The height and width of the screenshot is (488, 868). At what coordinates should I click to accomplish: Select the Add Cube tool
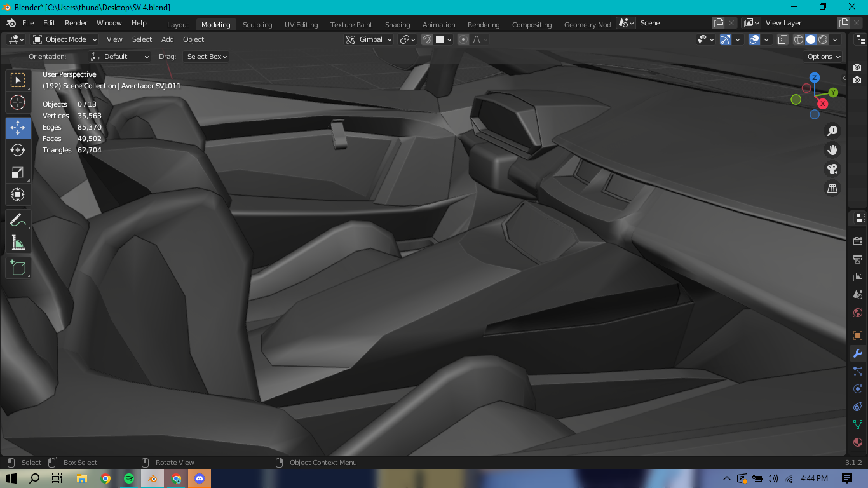click(x=18, y=268)
